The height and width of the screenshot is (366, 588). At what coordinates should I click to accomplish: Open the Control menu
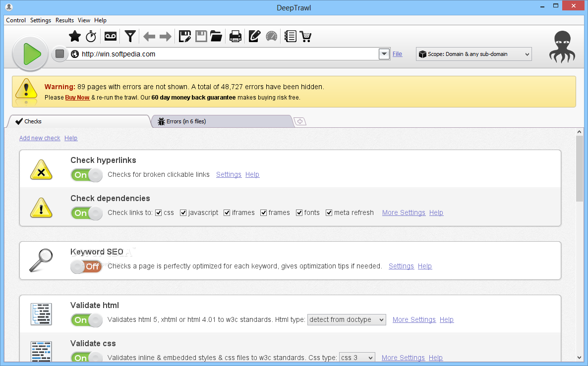point(16,20)
